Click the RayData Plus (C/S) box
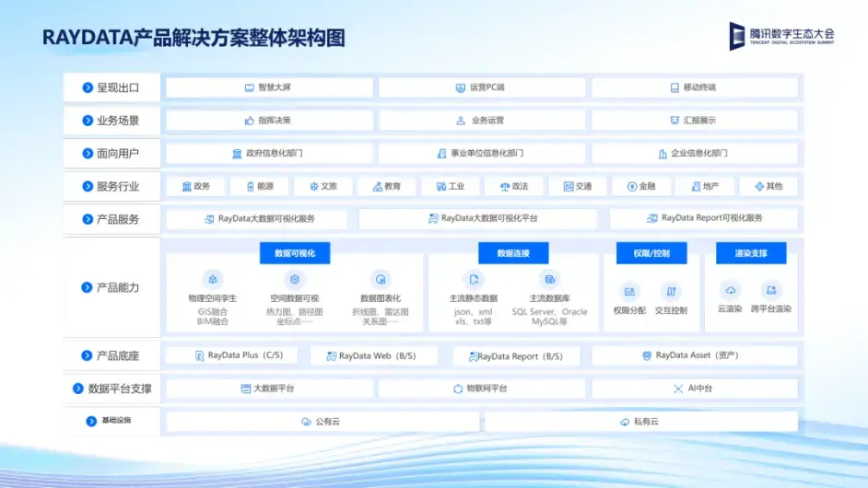 [x=232, y=355]
